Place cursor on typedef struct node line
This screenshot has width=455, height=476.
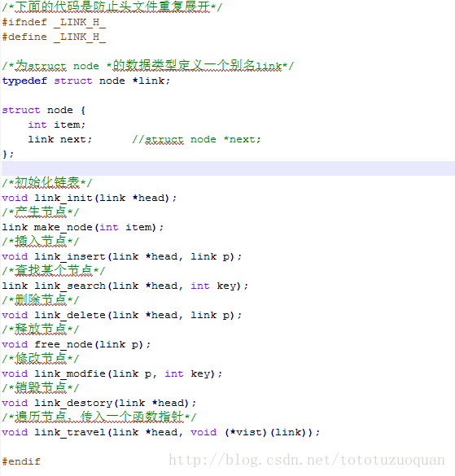click(86, 81)
